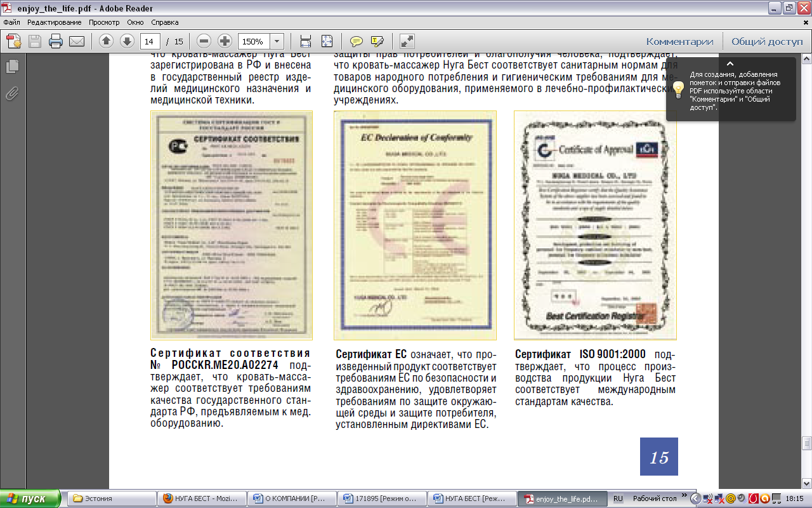Screen dimensions: 812x508
Task: Click the lightbulb tip icon
Action: 678,88
